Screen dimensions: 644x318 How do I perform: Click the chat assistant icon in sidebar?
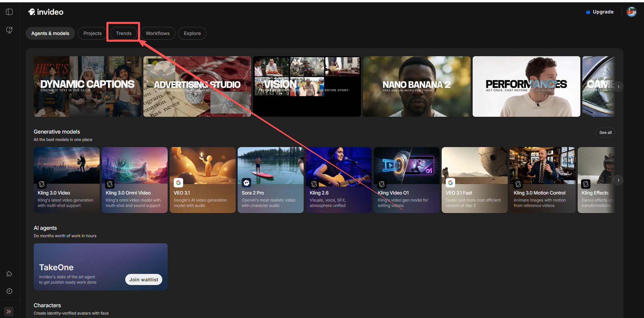[x=9, y=30]
